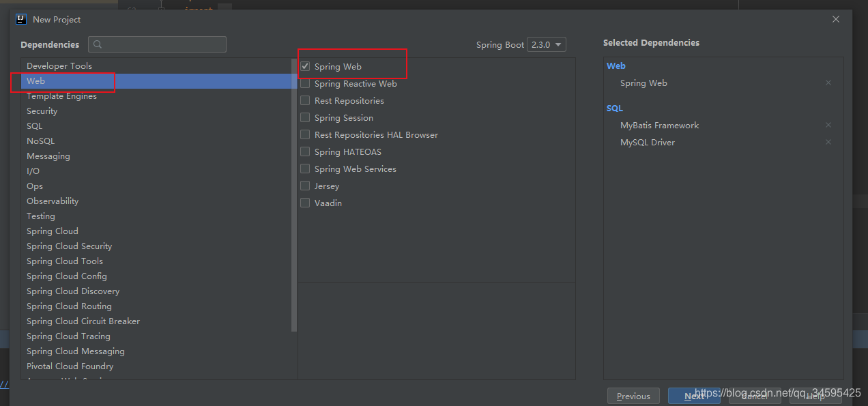Select the Spring Cloud Tracing category

(156, 336)
